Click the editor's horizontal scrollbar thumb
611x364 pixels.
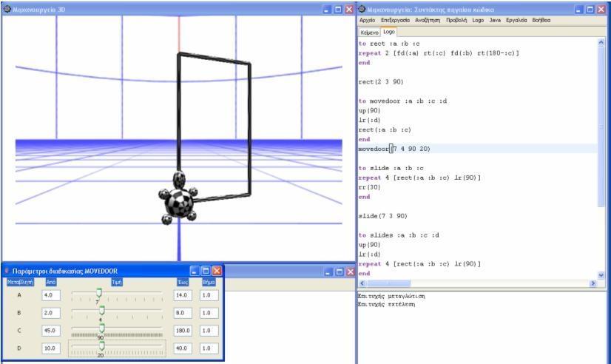[x=388, y=283]
